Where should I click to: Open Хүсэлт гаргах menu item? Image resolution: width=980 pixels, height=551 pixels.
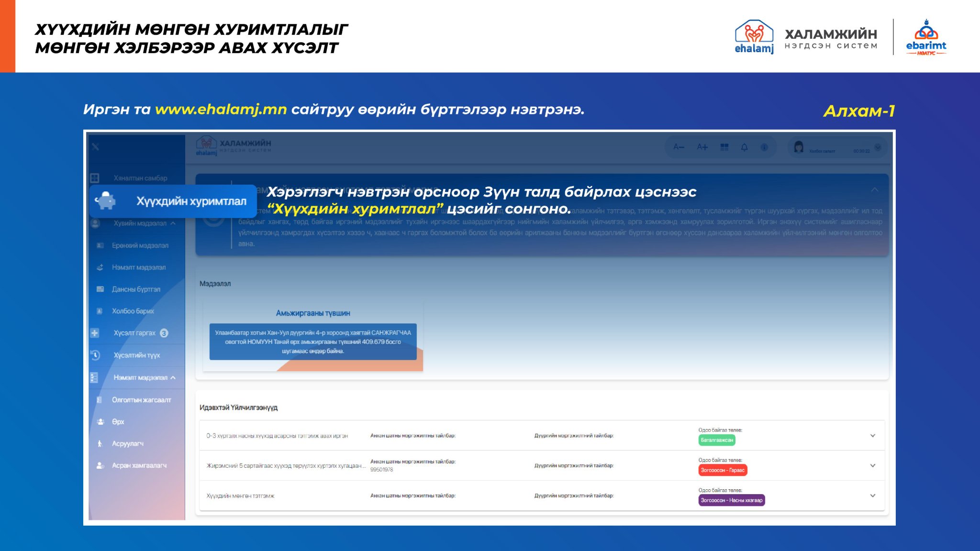pos(134,333)
